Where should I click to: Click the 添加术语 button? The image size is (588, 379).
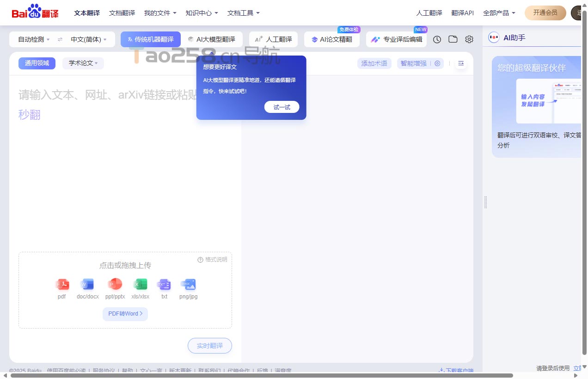374,63
